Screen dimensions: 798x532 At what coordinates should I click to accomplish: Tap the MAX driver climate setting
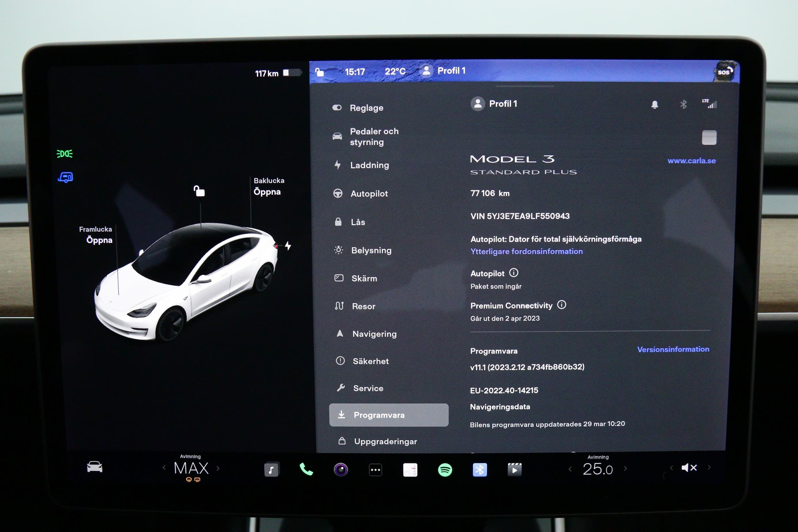pyautogui.click(x=191, y=468)
